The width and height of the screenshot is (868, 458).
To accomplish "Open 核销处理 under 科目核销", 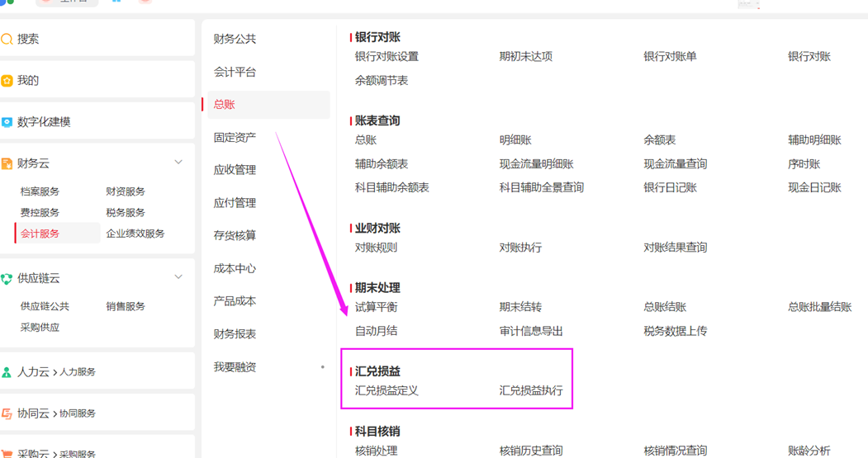I will (376, 451).
